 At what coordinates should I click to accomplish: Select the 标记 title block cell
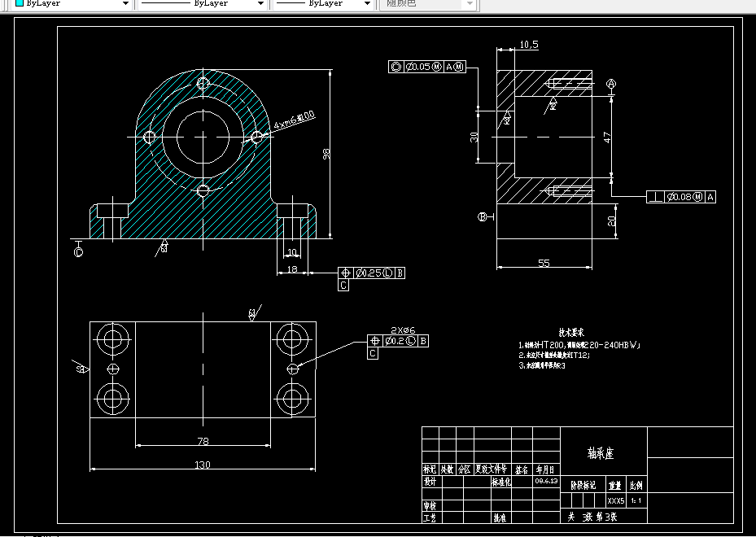pos(430,469)
